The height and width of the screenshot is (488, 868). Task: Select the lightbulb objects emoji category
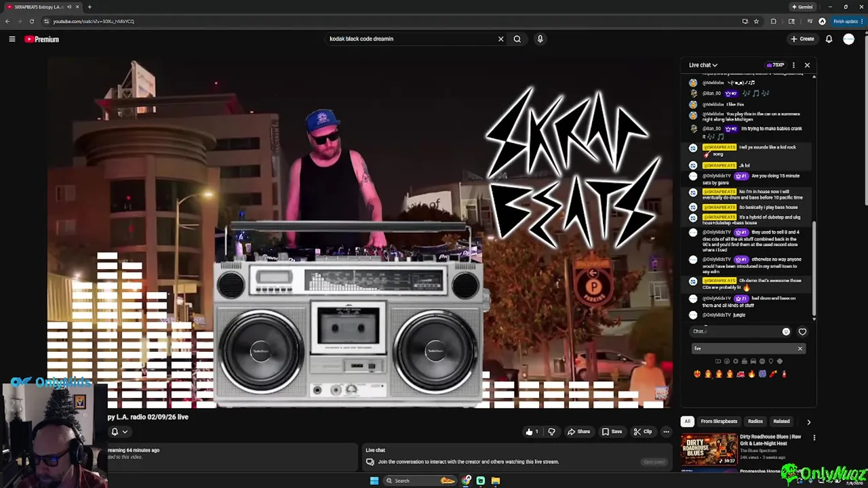pyautogui.click(x=771, y=361)
